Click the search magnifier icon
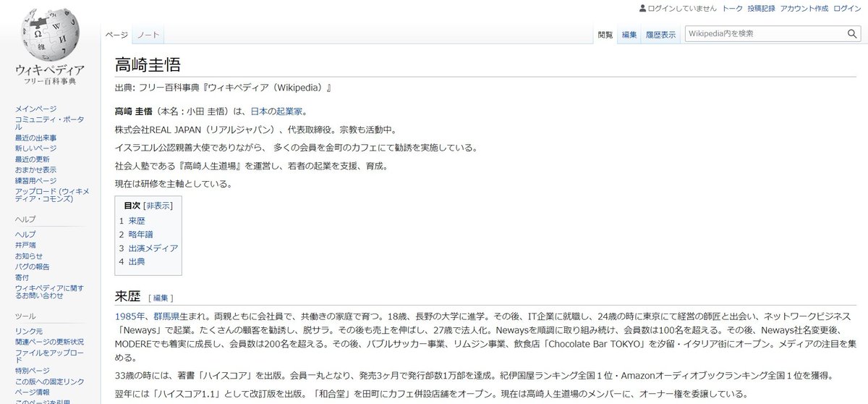The image size is (868, 404). click(x=852, y=34)
